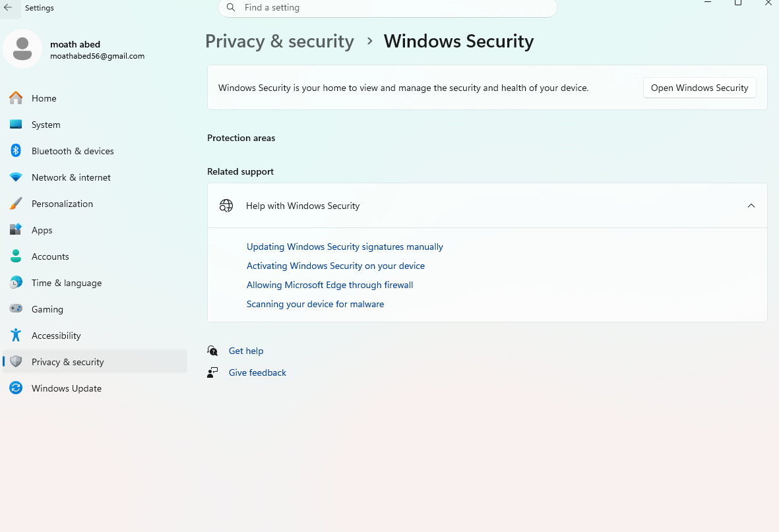Click the Give feedback person icon
This screenshot has height=532, width=779.
212,372
